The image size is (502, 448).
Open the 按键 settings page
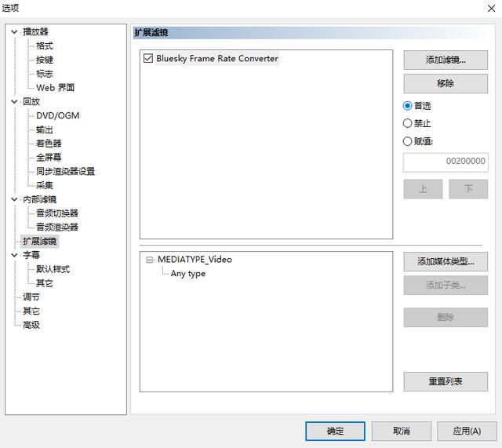(45, 60)
